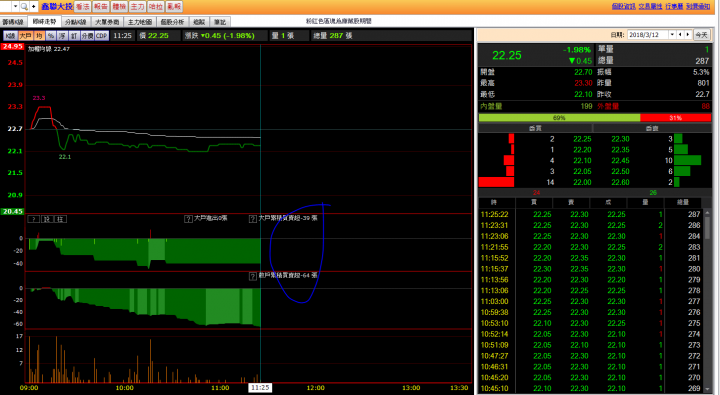This screenshot has width=720, height=395.
Task: Open the 分點K線 tab
Action: [x=75, y=22]
